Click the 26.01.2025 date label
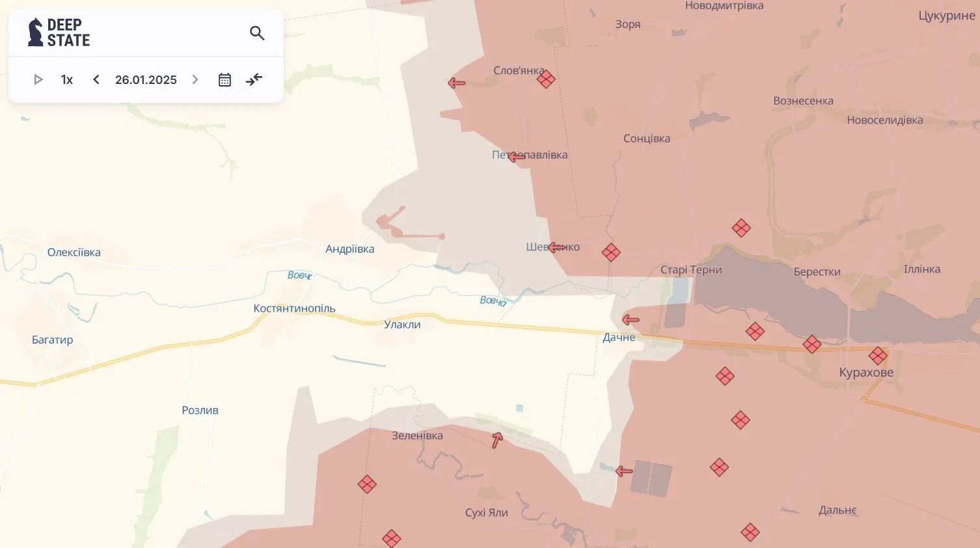This screenshot has width=980, height=548. coord(146,79)
